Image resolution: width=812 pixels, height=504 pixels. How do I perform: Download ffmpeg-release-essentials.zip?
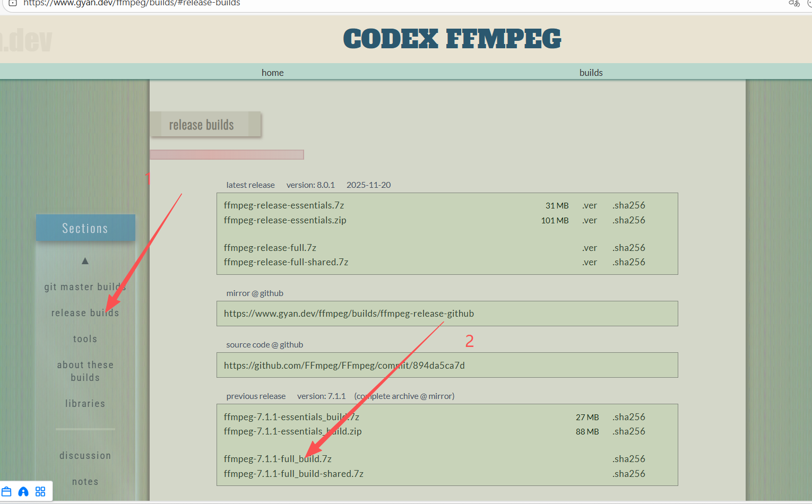coord(285,220)
